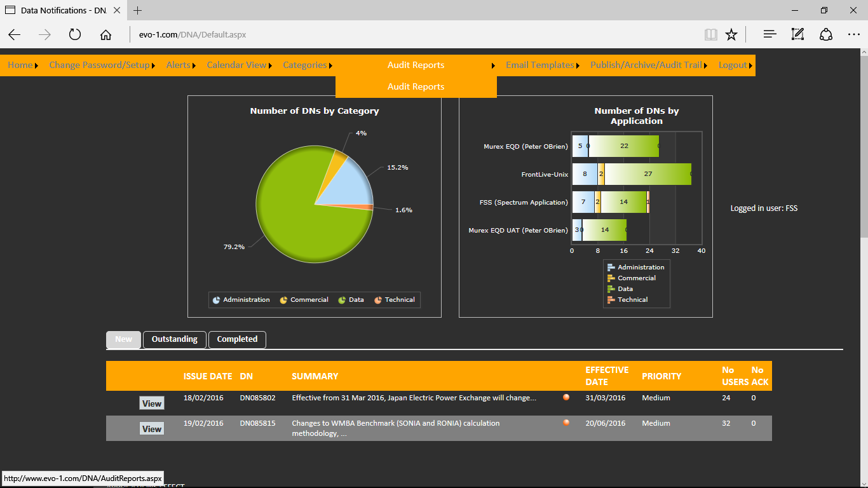
Task: Click Make a Web Note icon
Action: (x=797, y=35)
